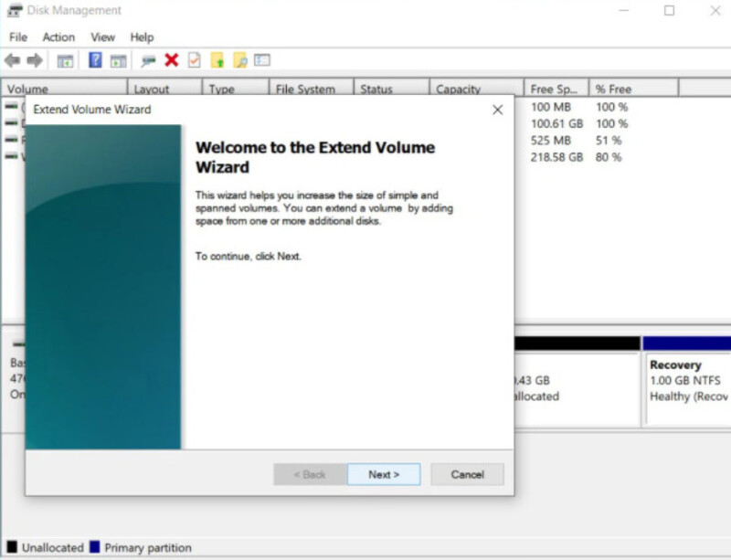This screenshot has height=560, width=731.
Task: Open the View menu
Action: click(x=102, y=37)
